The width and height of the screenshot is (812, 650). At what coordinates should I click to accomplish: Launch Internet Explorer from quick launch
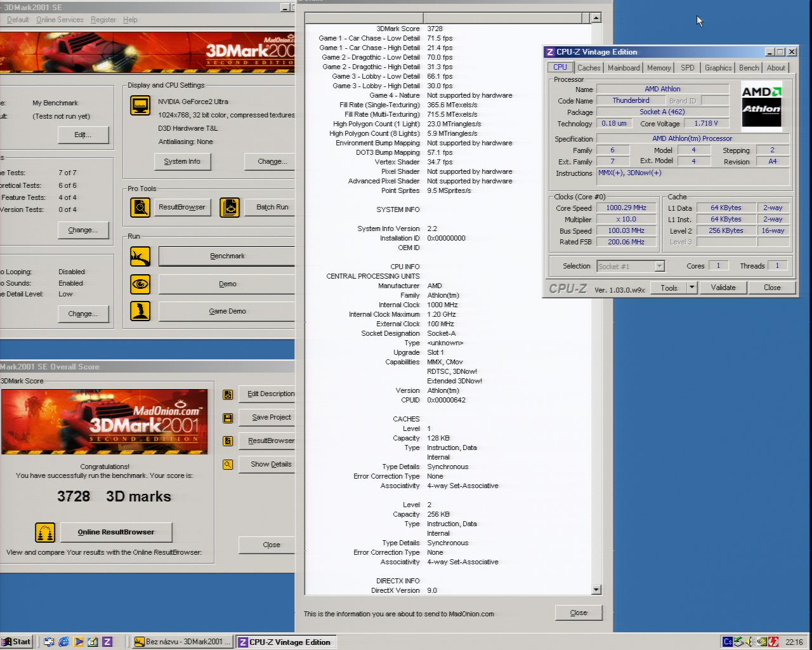coord(63,642)
